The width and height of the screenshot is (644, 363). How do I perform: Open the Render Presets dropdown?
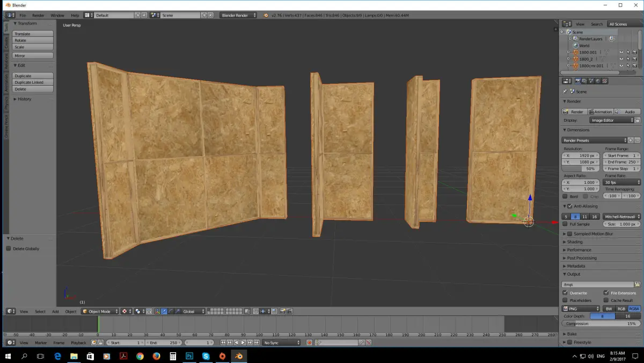tap(595, 140)
